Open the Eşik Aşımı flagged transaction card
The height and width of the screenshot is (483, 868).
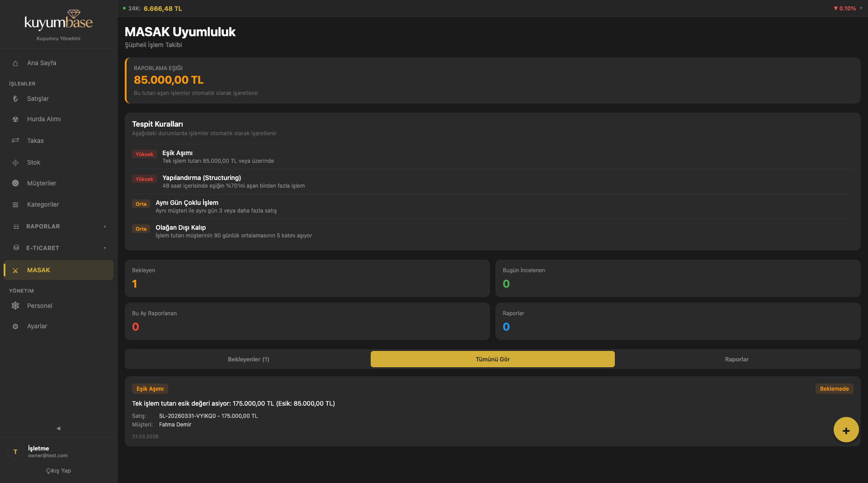tap(492, 412)
